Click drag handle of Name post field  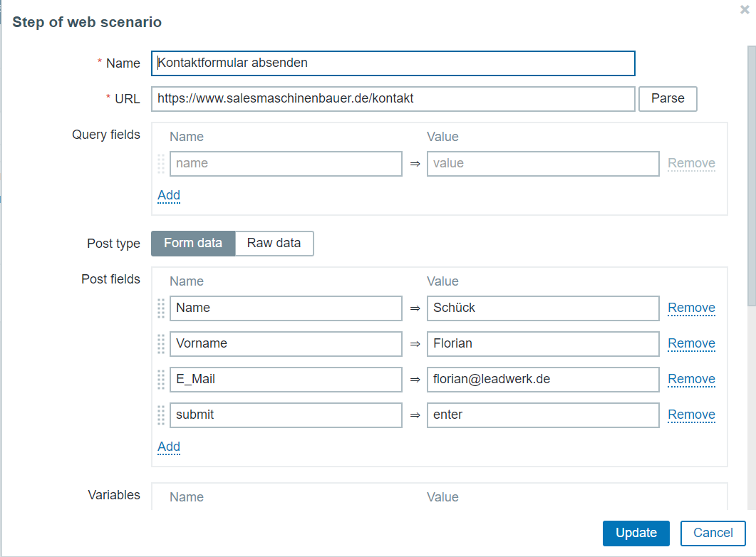(161, 308)
